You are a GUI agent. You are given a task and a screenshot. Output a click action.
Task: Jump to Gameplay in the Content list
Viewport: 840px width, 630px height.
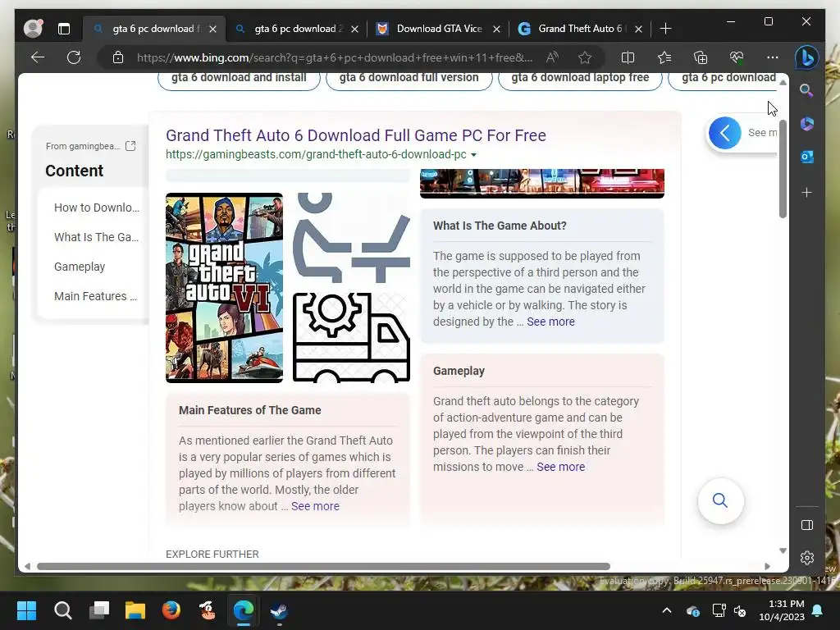[80, 267]
